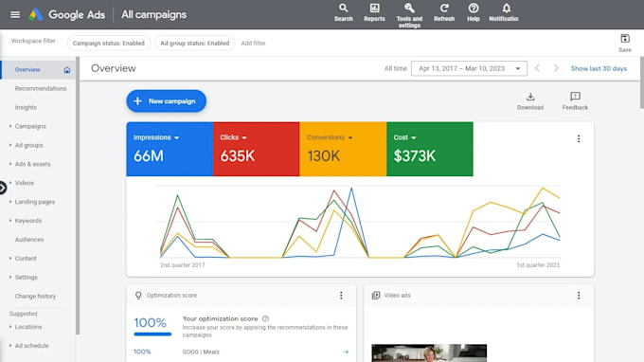Click the 100% GOOG | Meals score
The height and width of the screenshot is (362, 644).
pos(142,352)
